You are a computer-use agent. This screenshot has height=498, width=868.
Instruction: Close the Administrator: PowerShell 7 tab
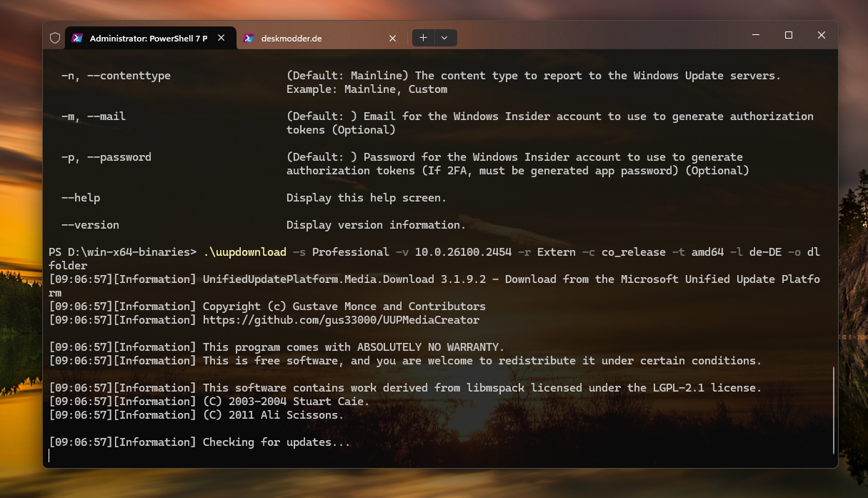[221, 38]
